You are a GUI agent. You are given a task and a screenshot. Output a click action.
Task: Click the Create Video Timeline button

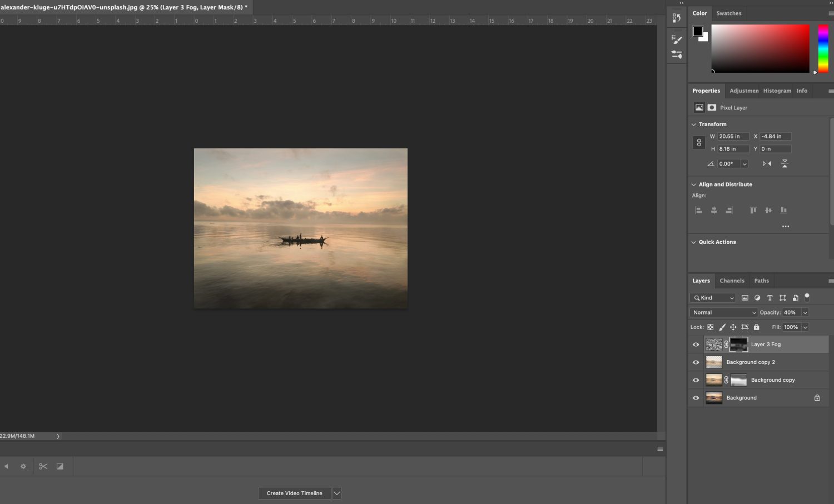point(294,493)
